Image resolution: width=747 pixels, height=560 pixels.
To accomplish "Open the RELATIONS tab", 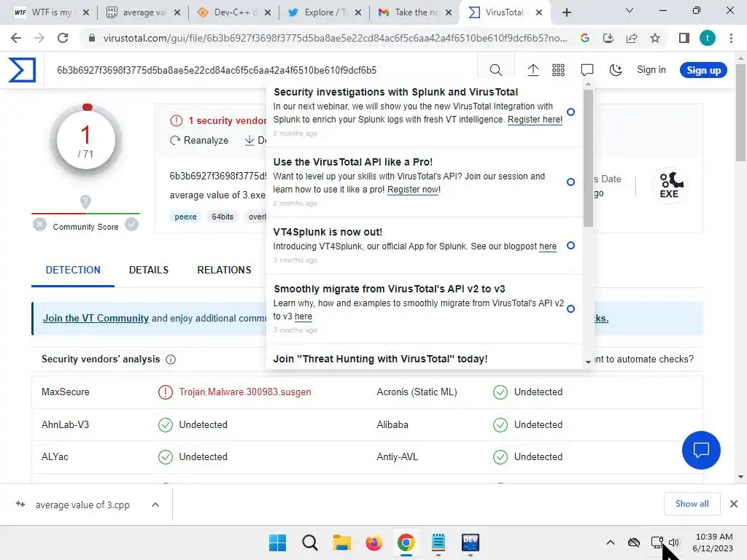I will (225, 270).
